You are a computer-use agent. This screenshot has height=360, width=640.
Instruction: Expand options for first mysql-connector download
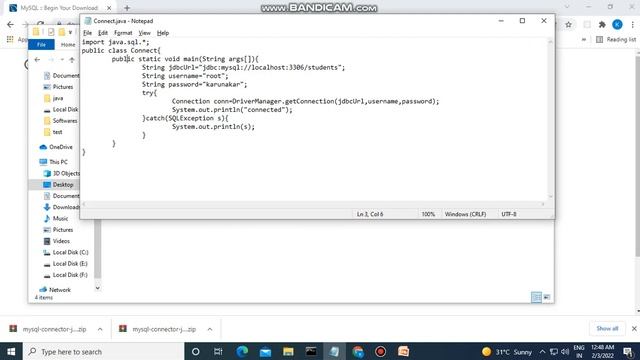(100, 329)
